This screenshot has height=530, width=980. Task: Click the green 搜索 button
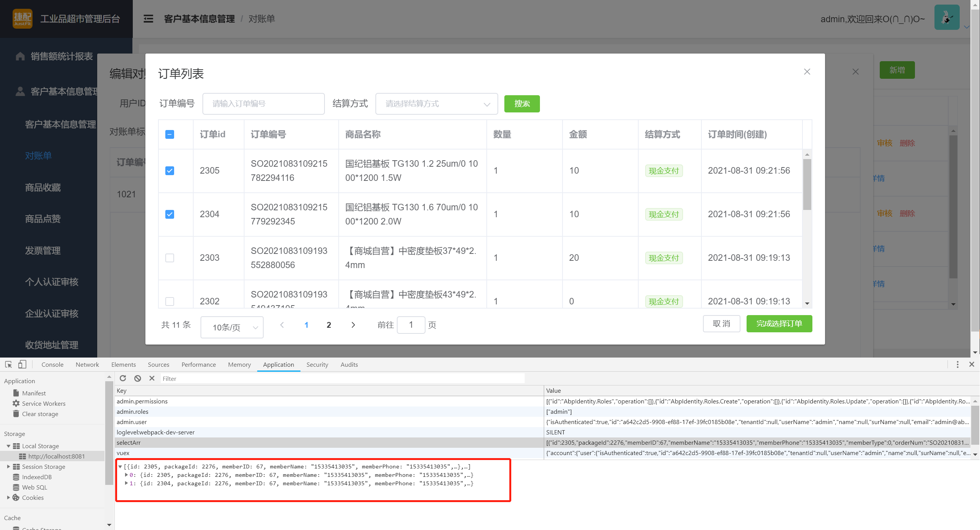click(522, 104)
